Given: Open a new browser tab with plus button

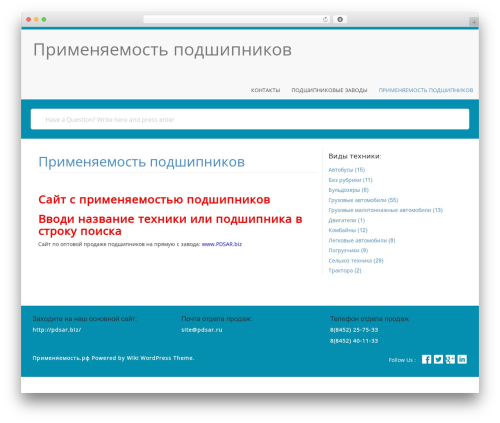Looking at the screenshot, I should tap(474, 22).
